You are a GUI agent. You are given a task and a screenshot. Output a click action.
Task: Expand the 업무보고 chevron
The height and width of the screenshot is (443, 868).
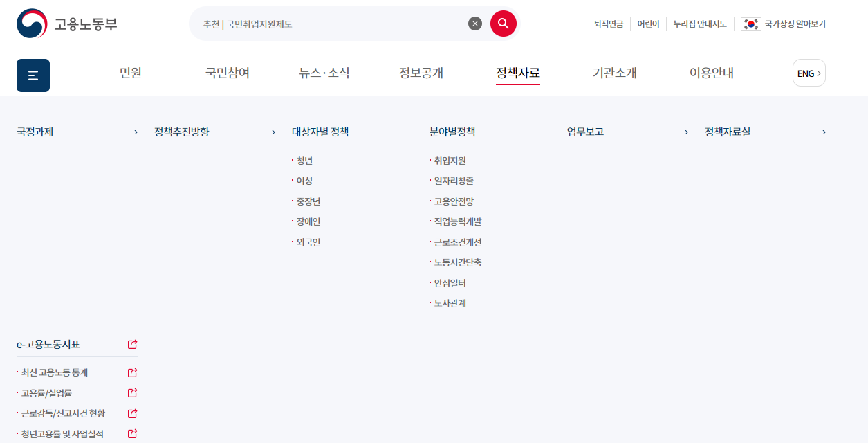click(686, 132)
